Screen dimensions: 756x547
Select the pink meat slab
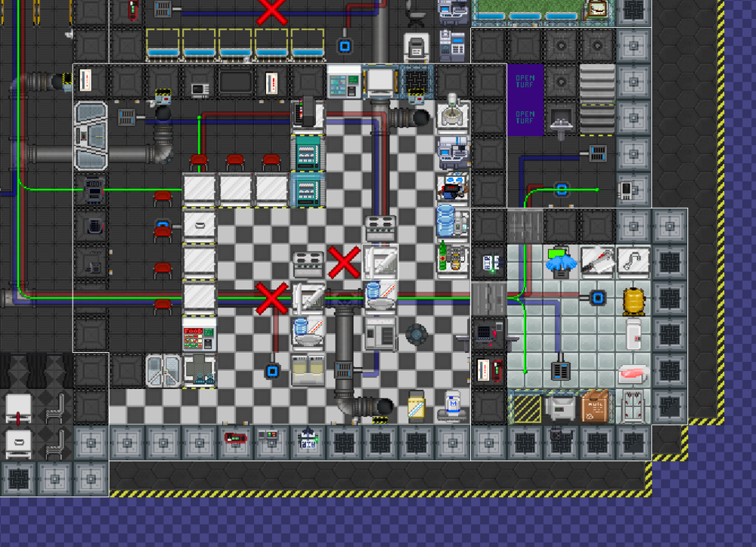coord(634,372)
